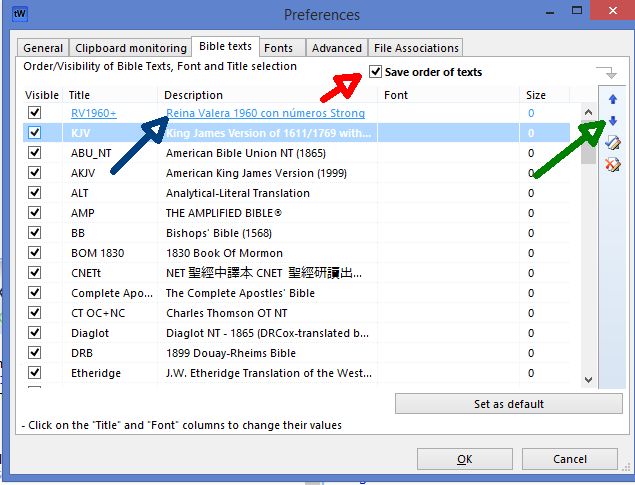The height and width of the screenshot is (485, 635).
Task: Uncheck visibility for RV1960+
Action: click(x=34, y=113)
